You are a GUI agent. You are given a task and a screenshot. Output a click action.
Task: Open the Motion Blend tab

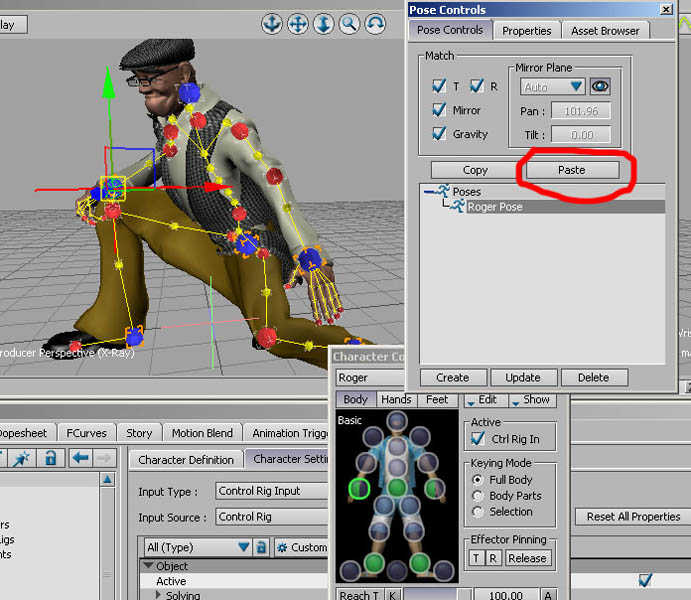click(x=202, y=433)
